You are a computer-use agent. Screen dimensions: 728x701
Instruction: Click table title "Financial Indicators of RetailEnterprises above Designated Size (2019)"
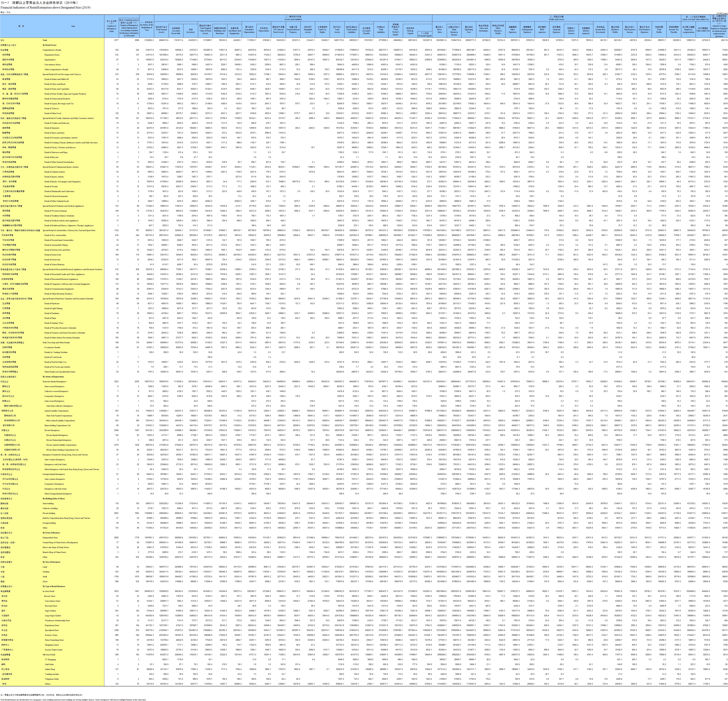(45, 7)
